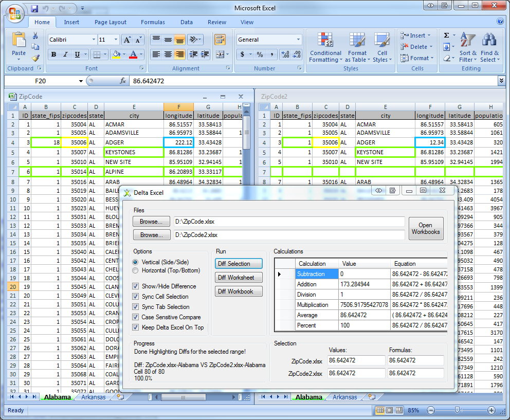The height and width of the screenshot is (420, 510).
Task: Open the font name dropdown Calibri
Action: click(94, 40)
